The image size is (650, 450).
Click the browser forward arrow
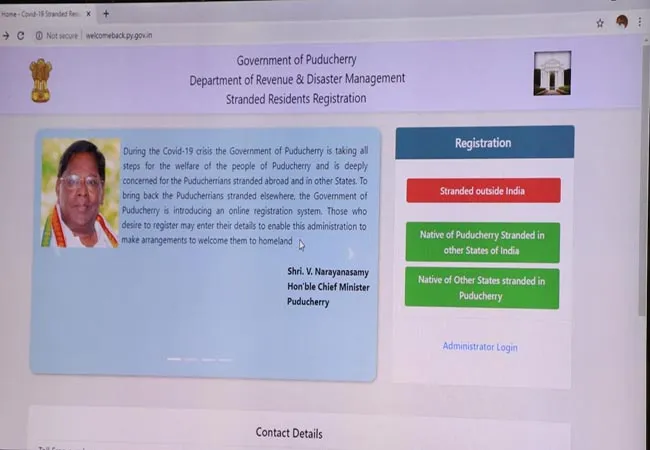[6, 36]
